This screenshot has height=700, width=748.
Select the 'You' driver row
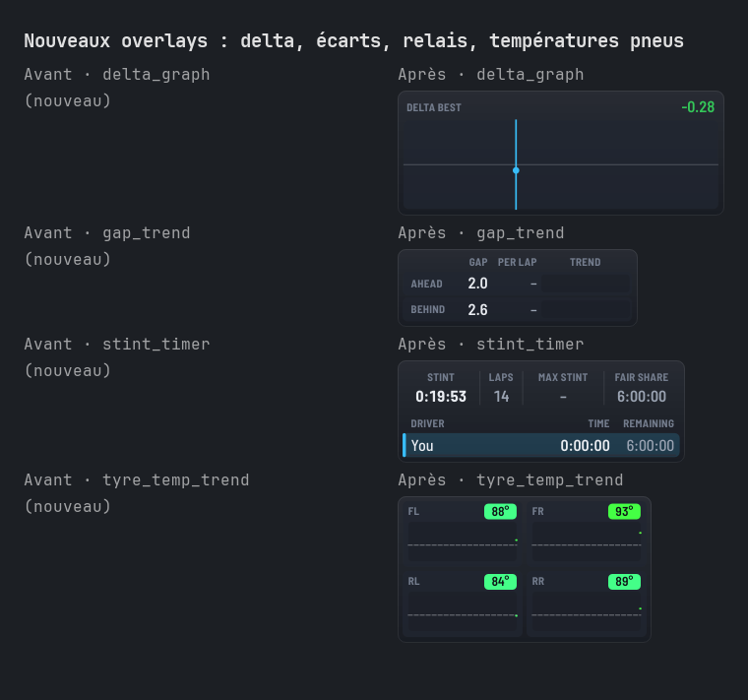[x=541, y=445]
